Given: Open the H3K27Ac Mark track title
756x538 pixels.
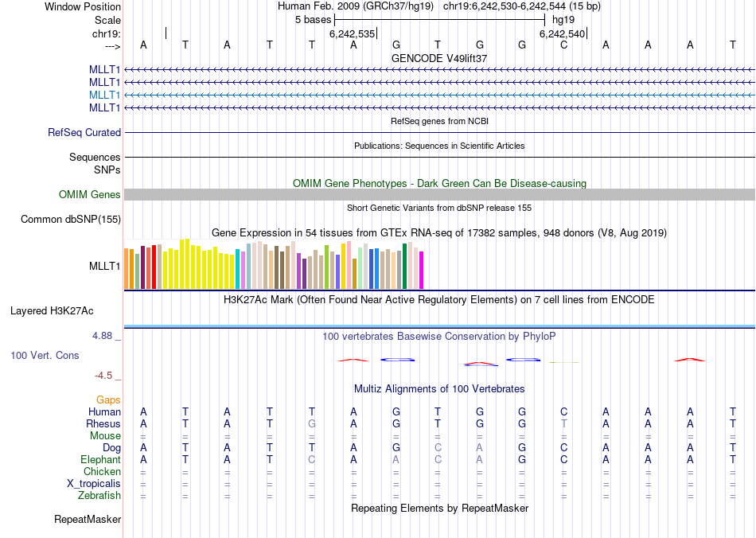Looking at the screenshot, I should tap(439, 300).
